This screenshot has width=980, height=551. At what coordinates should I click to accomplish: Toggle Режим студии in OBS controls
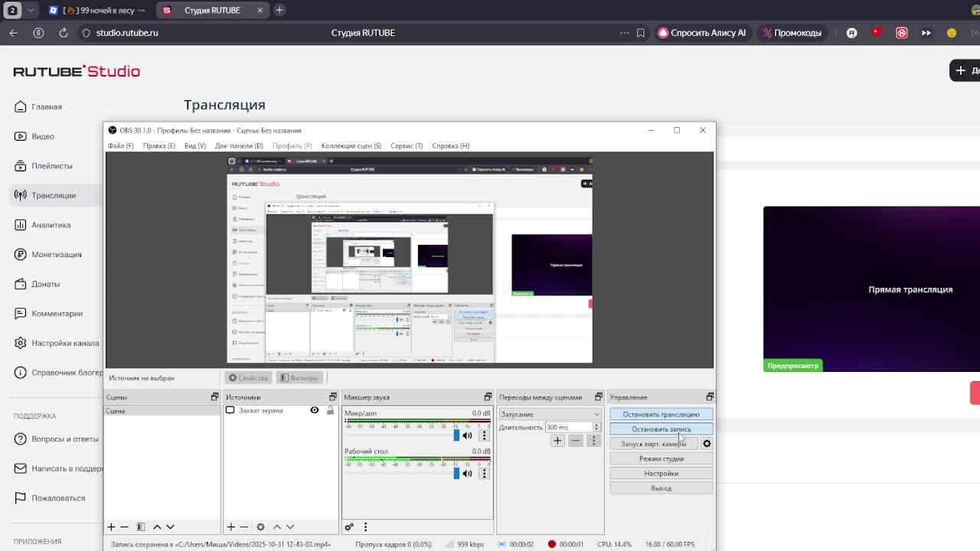(661, 458)
